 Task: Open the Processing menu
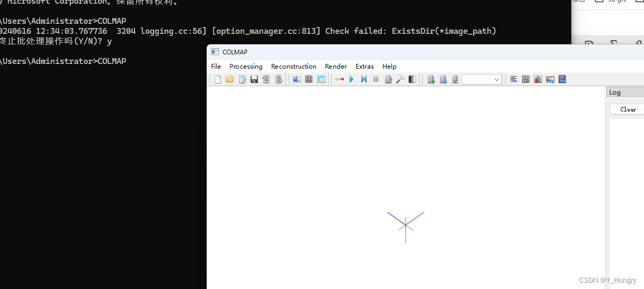point(246,67)
